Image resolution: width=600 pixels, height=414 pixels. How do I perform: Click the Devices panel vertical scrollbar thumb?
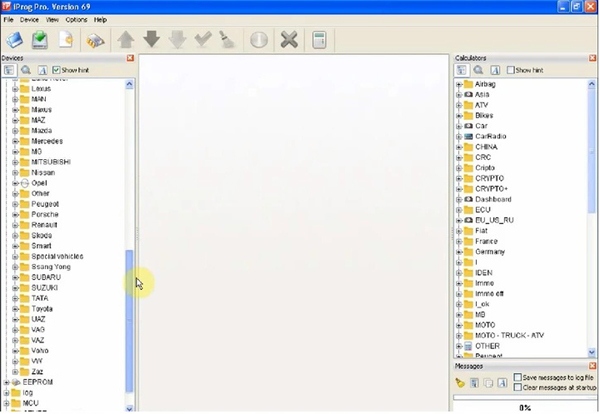[129, 321]
